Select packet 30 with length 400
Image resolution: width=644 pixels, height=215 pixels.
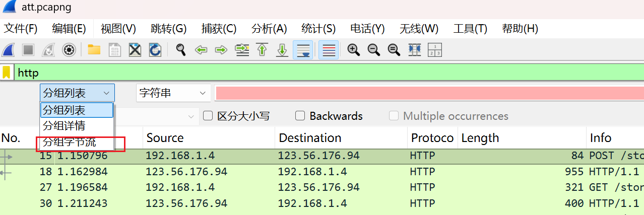322,204
